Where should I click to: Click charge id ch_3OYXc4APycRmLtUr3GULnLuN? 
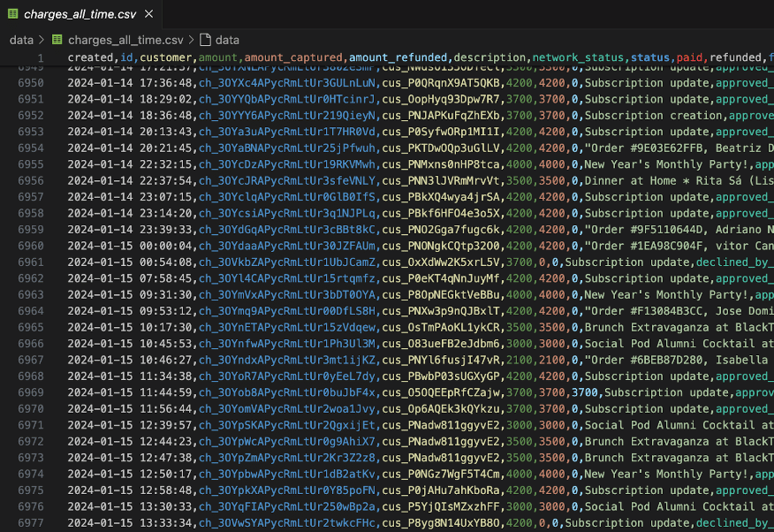coord(287,83)
